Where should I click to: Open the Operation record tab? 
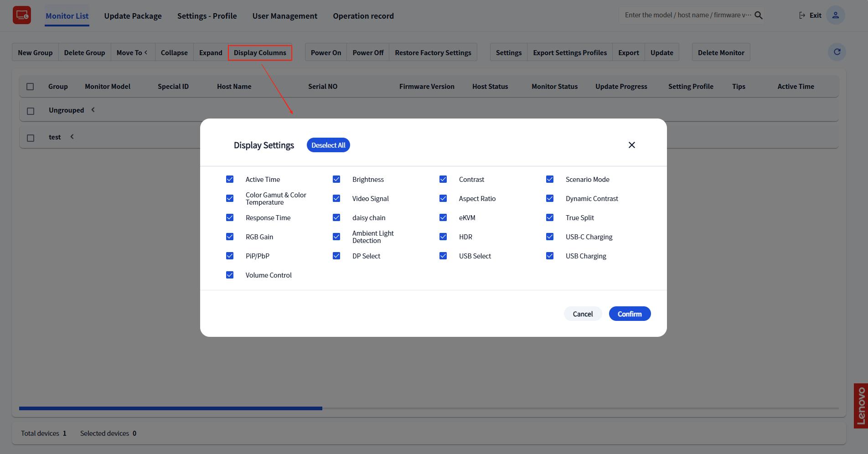pyautogui.click(x=363, y=16)
